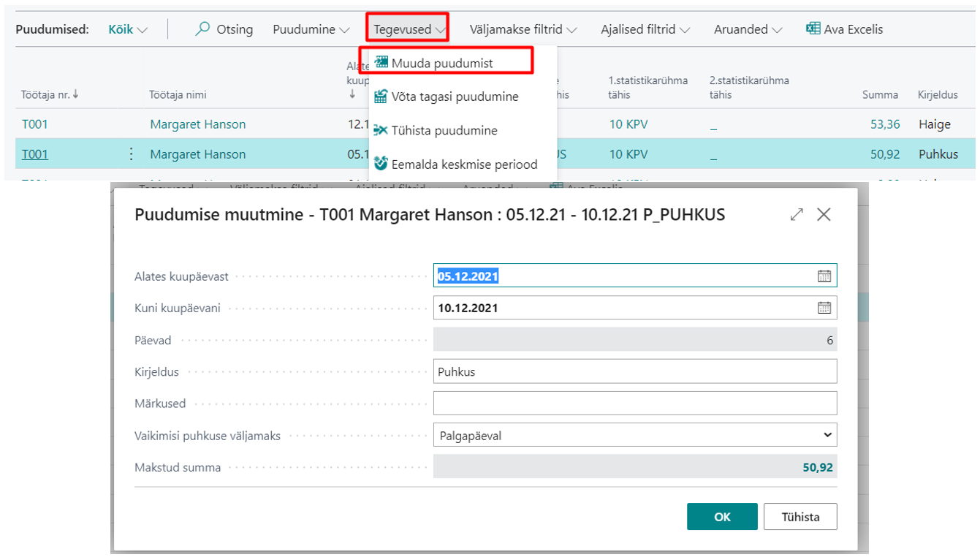Open the Tegevused menu
Image resolution: width=980 pixels, height=560 pixels.
pos(409,30)
